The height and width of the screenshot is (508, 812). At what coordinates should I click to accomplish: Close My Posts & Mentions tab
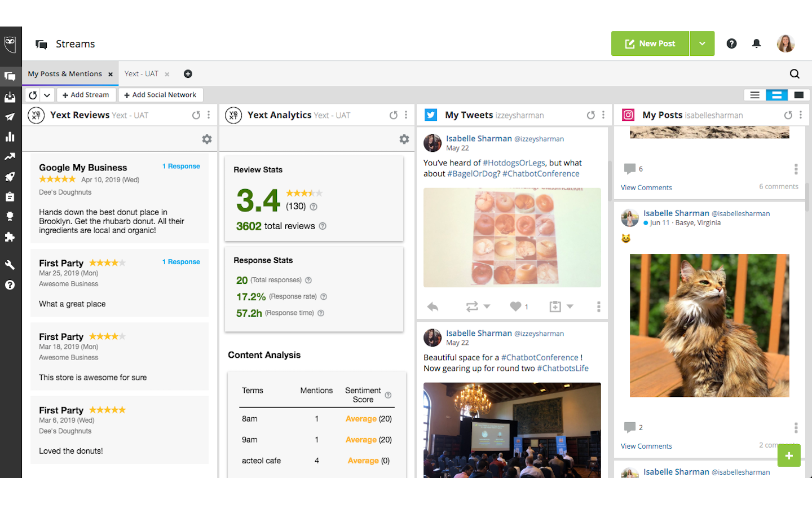point(111,75)
